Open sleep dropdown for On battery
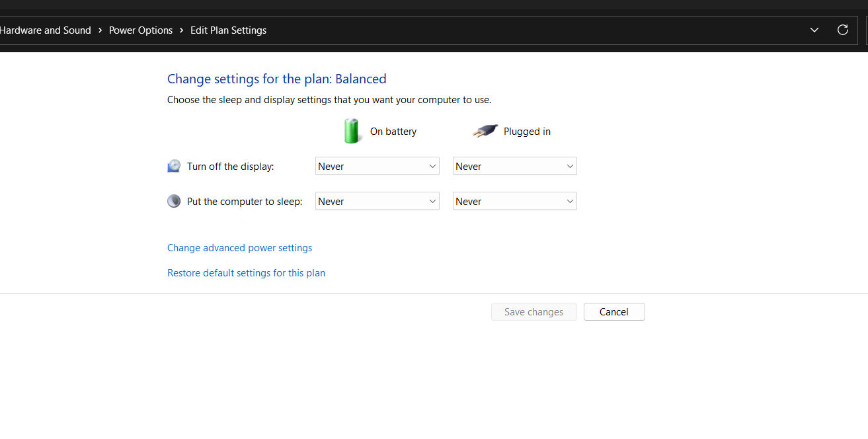 tap(377, 202)
